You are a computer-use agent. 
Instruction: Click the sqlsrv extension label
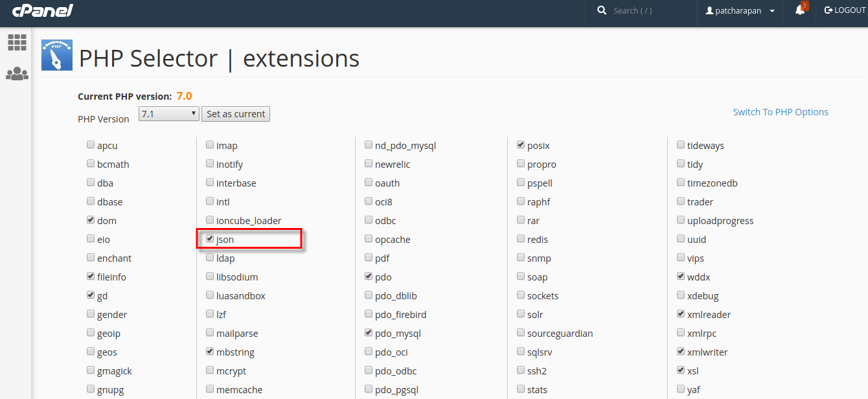coord(540,353)
